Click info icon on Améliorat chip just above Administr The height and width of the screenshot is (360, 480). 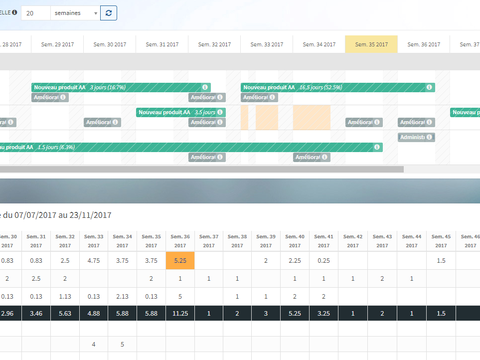pos(429,122)
